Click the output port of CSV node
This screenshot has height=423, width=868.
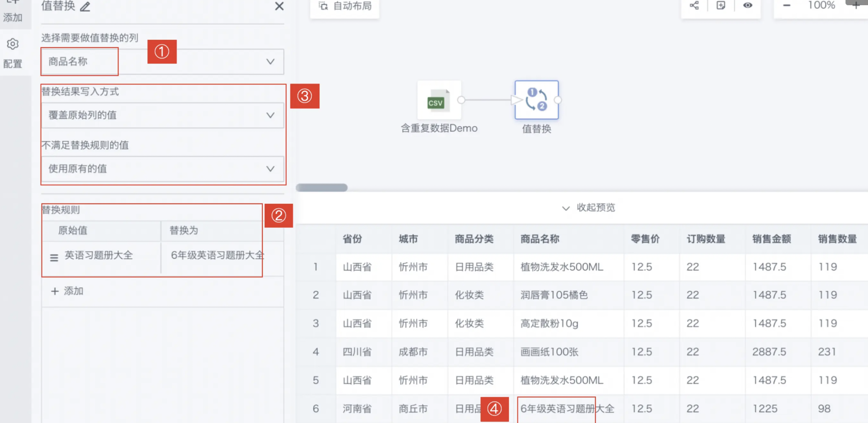[x=461, y=100]
